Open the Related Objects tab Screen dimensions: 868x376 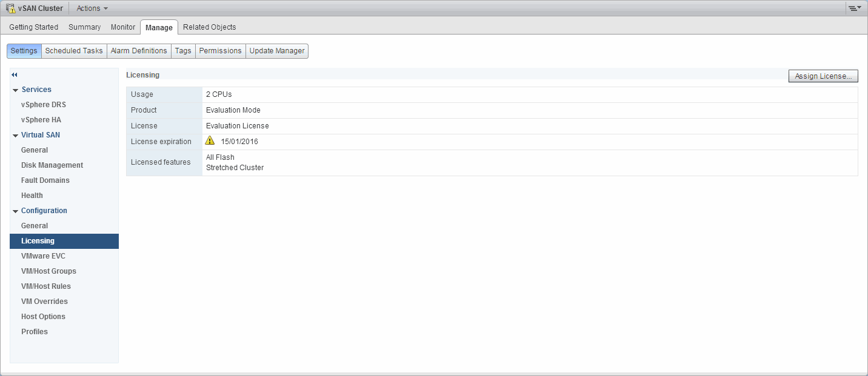[x=209, y=27]
